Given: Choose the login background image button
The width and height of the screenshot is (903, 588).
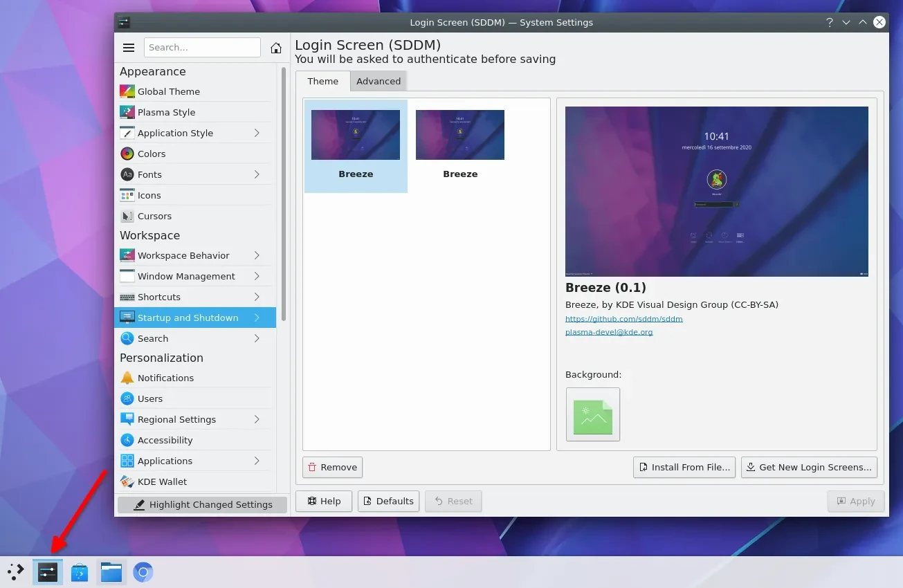Looking at the screenshot, I should (593, 414).
